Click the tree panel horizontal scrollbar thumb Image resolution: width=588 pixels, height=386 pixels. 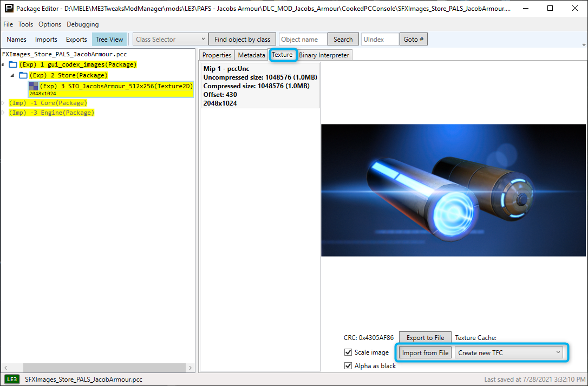(104, 368)
